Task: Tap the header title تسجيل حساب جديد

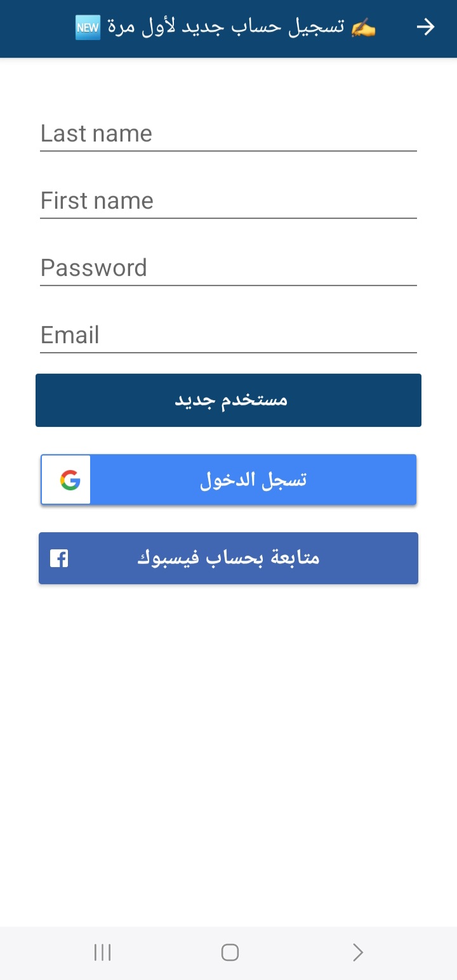Action: (225, 27)
